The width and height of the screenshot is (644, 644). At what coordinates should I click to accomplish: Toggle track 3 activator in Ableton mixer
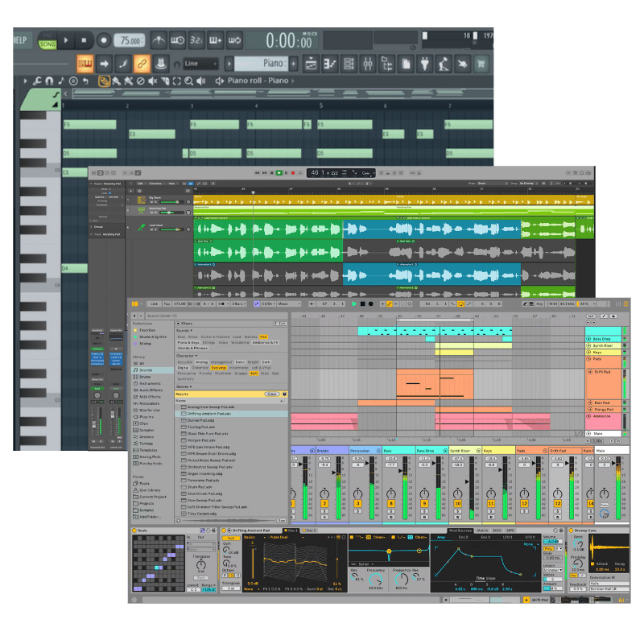pos(357,504)
